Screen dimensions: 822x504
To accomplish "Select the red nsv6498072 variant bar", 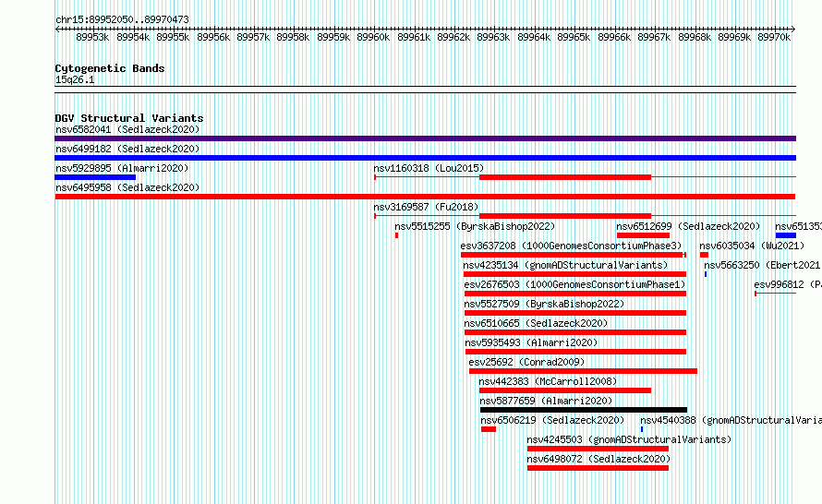I will [598, 468].
